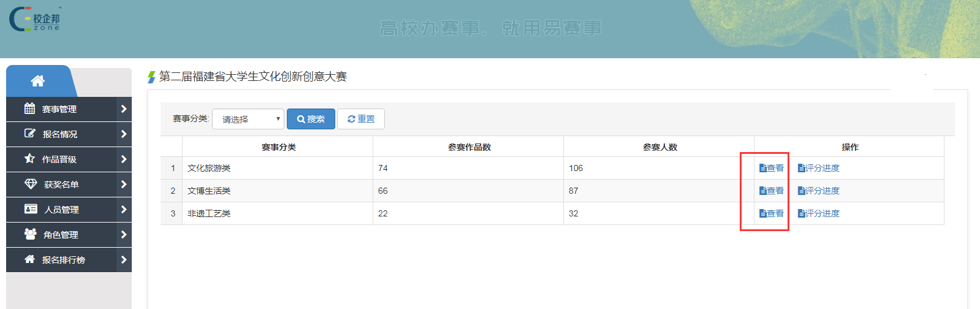Click the users icon beside 角色管理

(x=30, y=234)
